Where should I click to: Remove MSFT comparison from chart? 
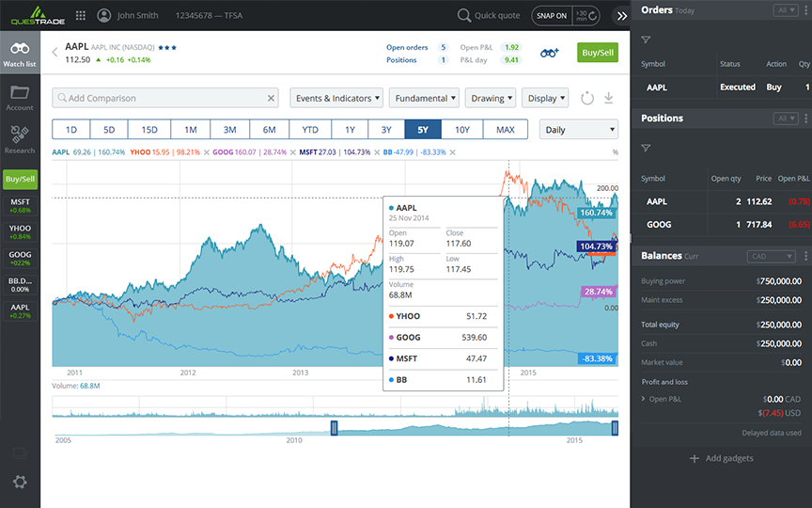click(377, 152)
